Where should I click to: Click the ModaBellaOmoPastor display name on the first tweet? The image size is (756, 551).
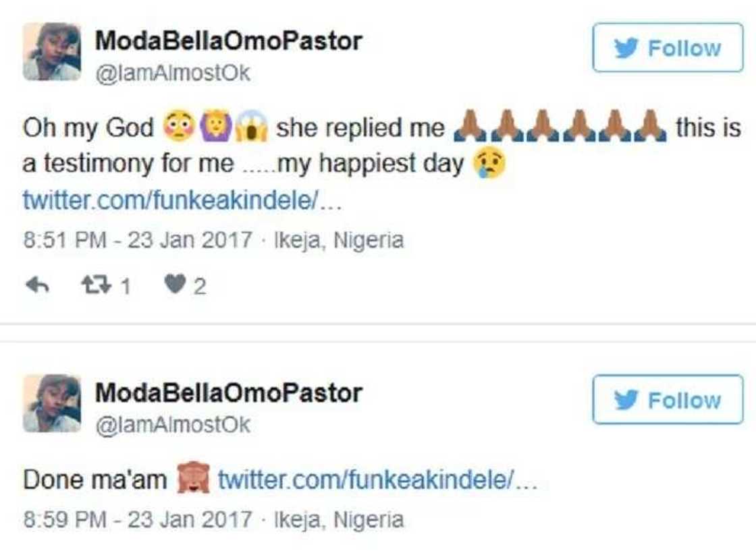point(228,39)
